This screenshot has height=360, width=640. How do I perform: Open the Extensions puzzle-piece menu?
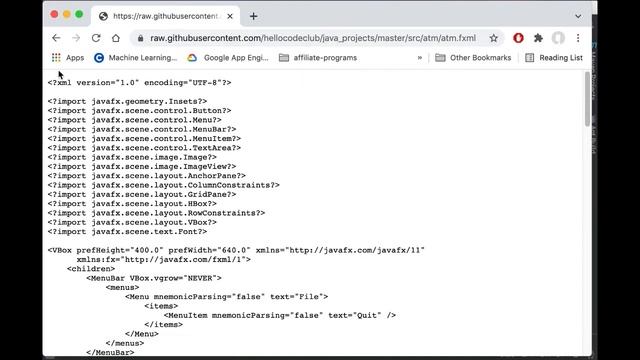[x=538, y=38]
